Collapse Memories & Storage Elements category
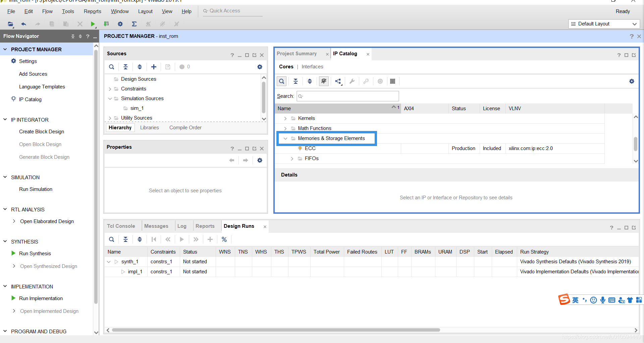Image resolution: width=644 pixels, height=343 pixels. (285, 138)
